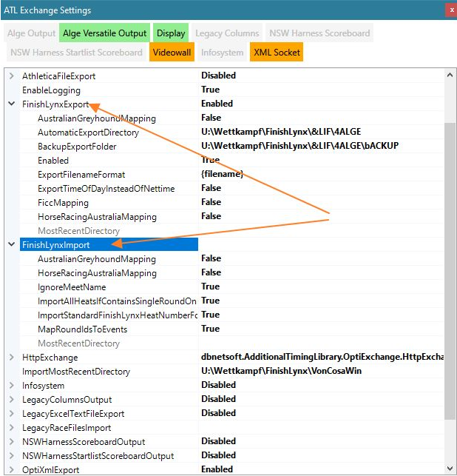Expand the HttpExchange property node
The height and width of the screenshot is (476, 457).
[x=11, y=358]
